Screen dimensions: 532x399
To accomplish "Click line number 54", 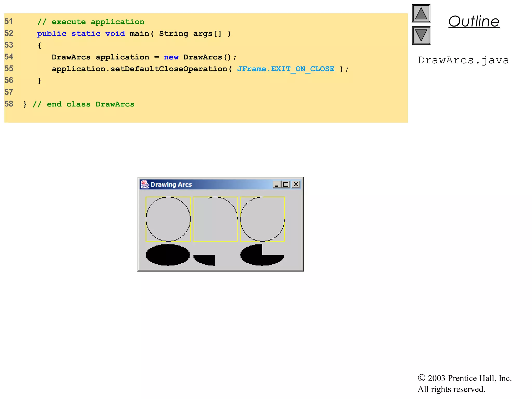I will click(x=9, y=57).
